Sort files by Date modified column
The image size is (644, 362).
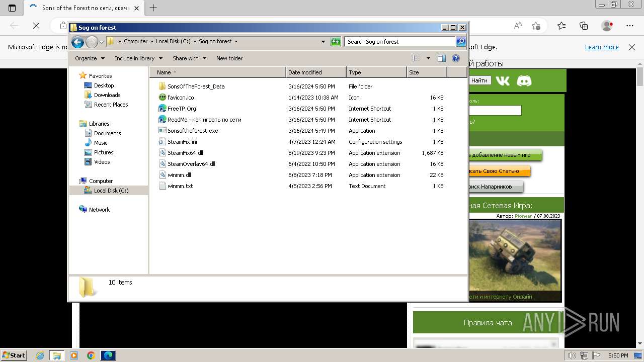(x=316, y=72)
